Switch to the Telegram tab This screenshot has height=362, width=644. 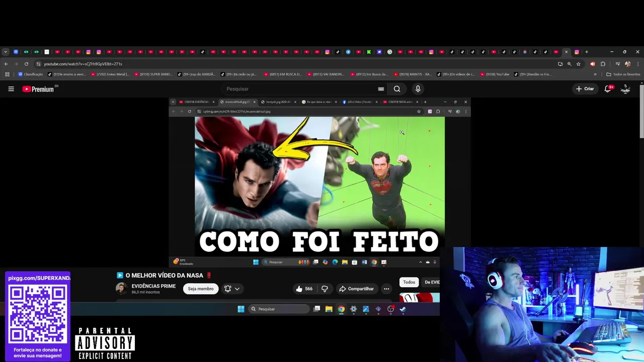pos(348,52)
